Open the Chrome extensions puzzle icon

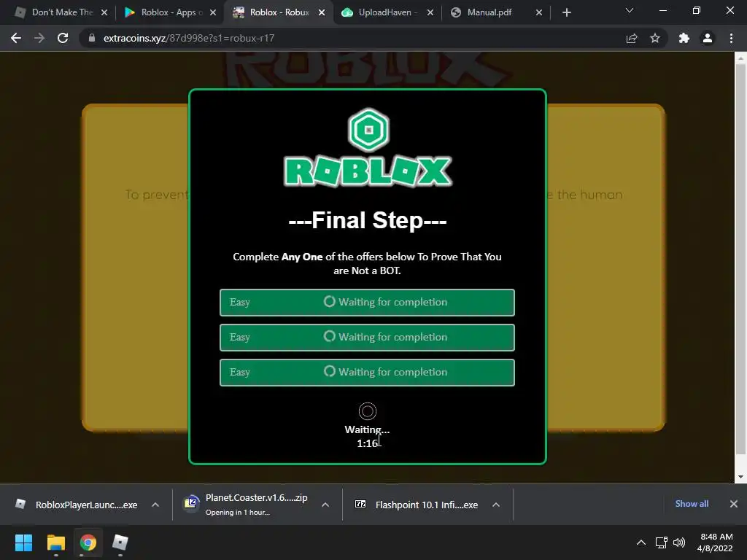684,38
